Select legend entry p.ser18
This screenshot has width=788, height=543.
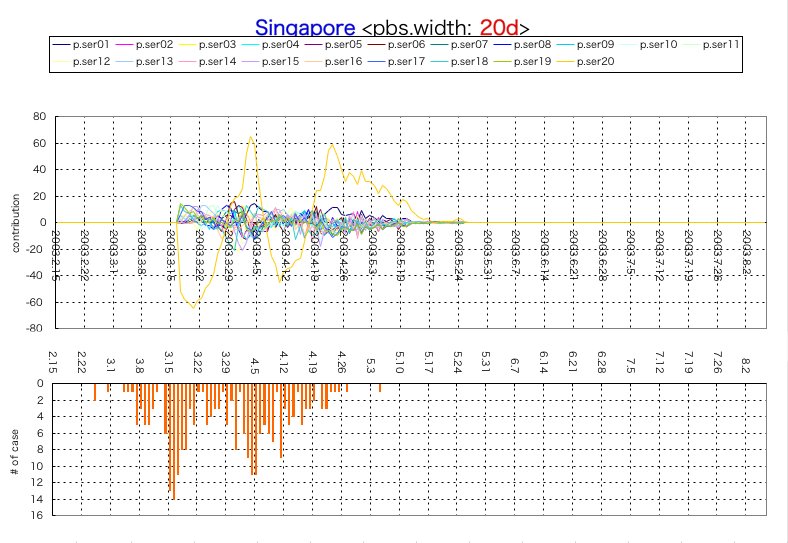click(459, 61)
